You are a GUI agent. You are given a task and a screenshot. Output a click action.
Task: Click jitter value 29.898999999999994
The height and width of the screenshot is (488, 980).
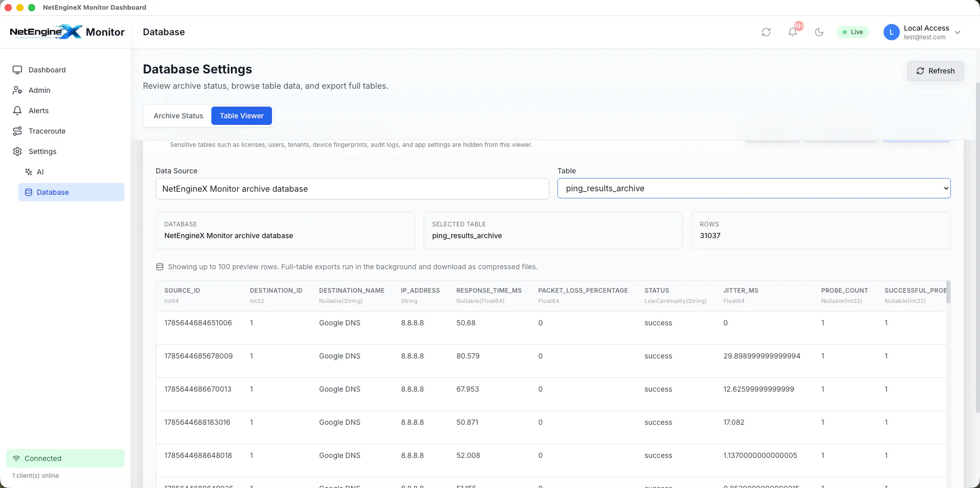point(762,356)
